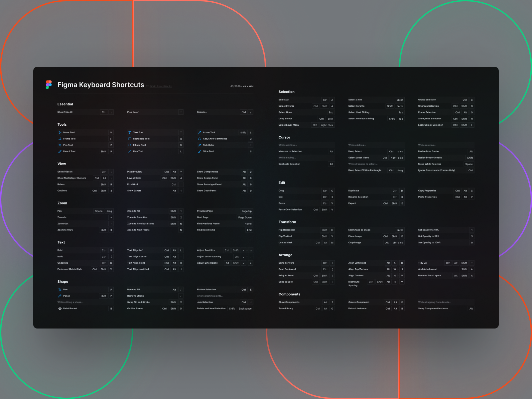Click the Pick Color eyedropper icon
The height and width of the screenshot is (399, 532).
[199, 145]
